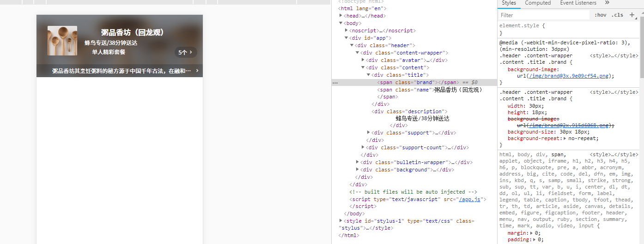This screenshot has height=244, width=644.
Task: Toggle :hov element state panel
Action: coord(601,15)
